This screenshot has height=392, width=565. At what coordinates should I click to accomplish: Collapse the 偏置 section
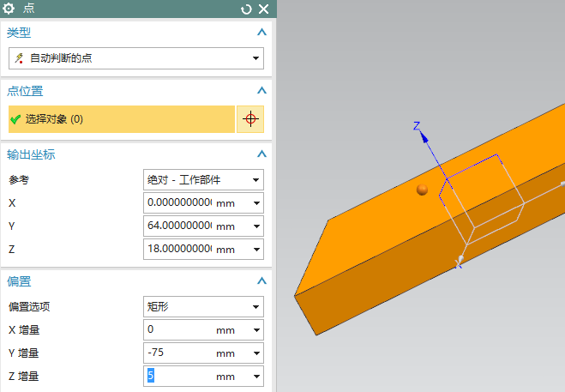261,281
